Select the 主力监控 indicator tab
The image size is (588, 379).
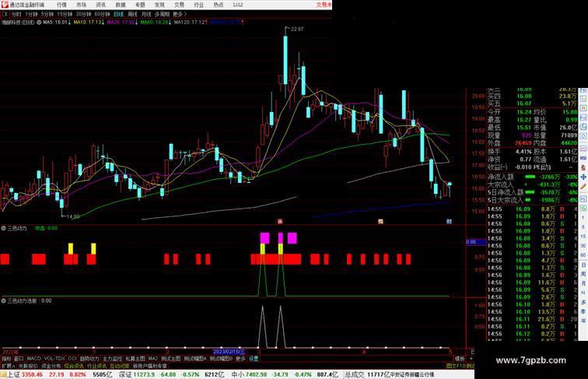pos(113,359)
